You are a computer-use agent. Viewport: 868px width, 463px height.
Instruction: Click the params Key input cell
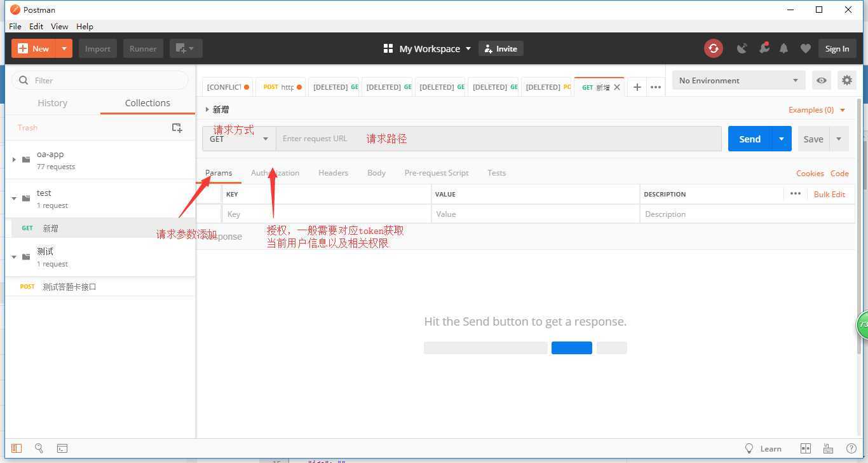pos(327,214)
